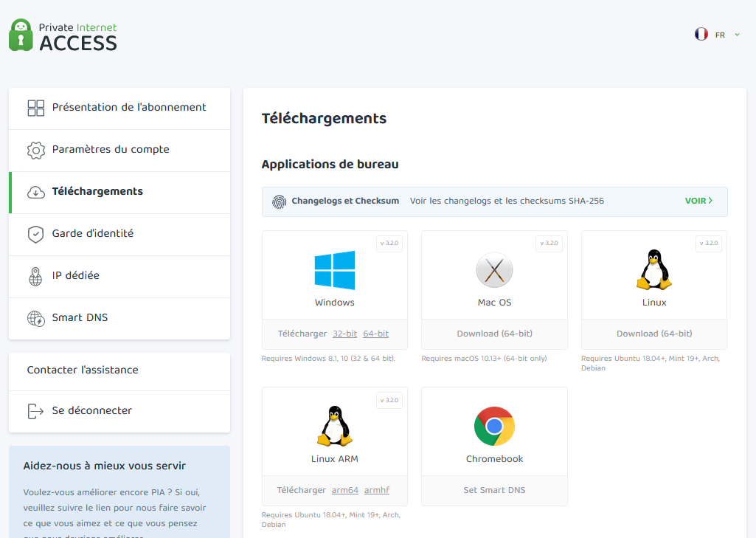Open Smart DNS in sidebar
The image size is (756, 538).
(119, 319)
